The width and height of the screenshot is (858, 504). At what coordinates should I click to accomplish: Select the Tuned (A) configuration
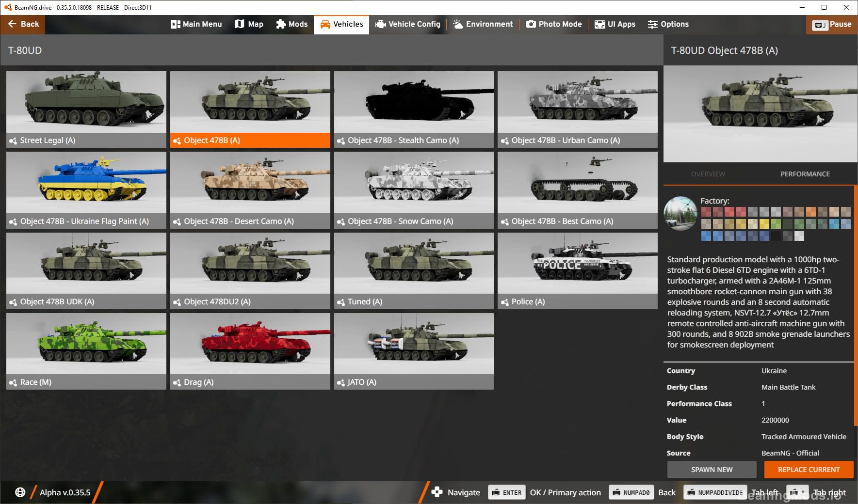tap(414, 270)
